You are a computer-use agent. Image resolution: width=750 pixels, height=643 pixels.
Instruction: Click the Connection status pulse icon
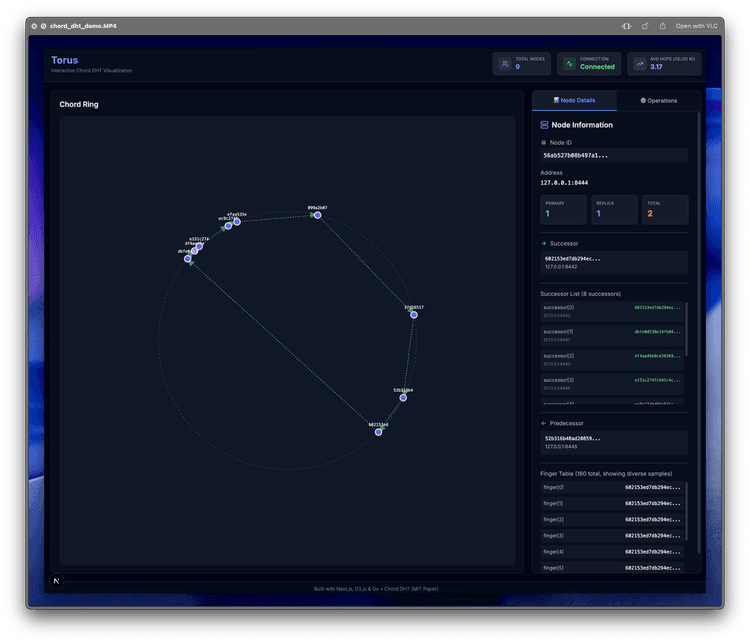(x=570, y=64)
